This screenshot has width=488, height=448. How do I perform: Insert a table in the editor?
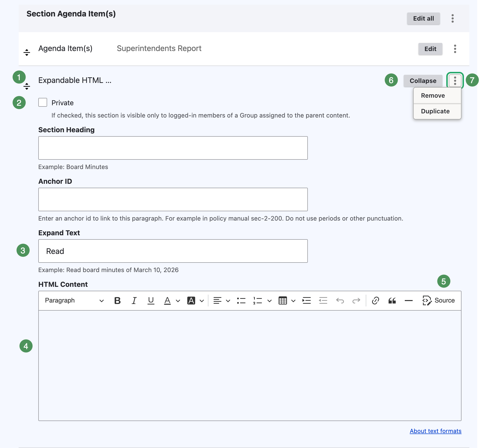(283, 301)
